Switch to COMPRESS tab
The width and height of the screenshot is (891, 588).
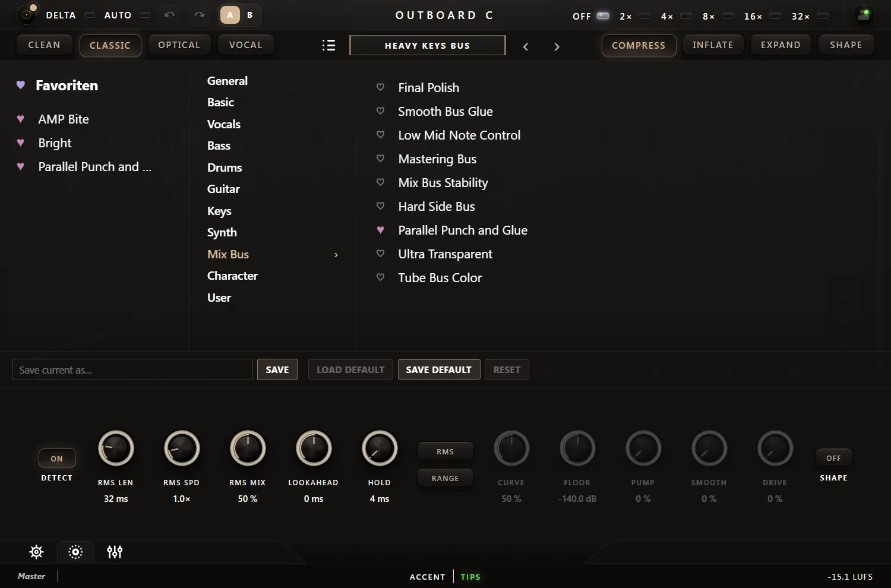[639, 45]
